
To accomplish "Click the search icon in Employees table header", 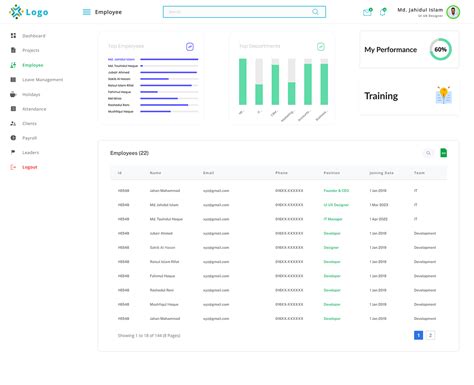I will (428, 153).
